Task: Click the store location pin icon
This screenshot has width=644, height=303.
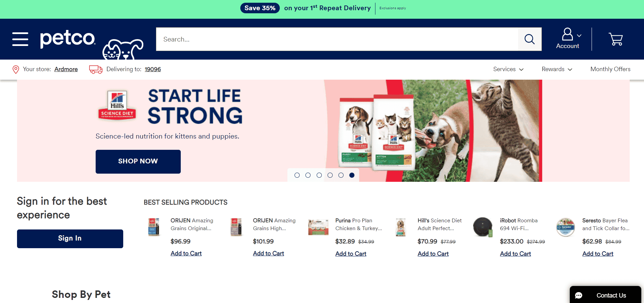Action: [x=16, y=69]
